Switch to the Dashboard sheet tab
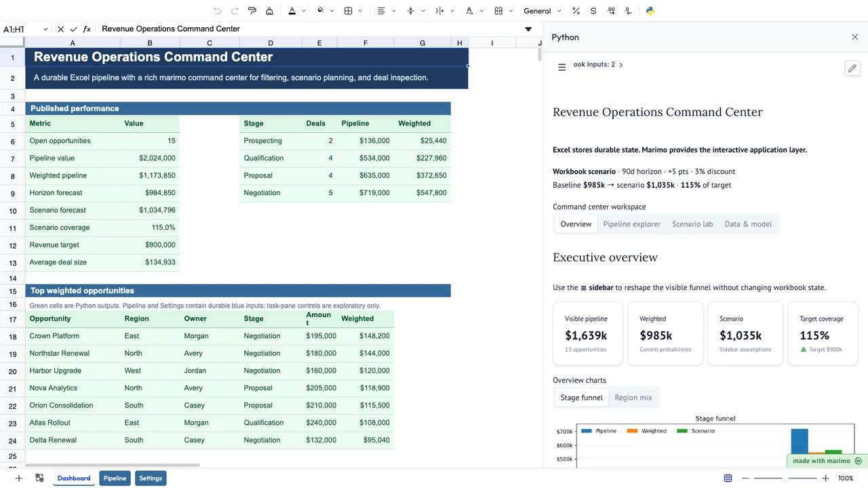 [x=74, y=478]
